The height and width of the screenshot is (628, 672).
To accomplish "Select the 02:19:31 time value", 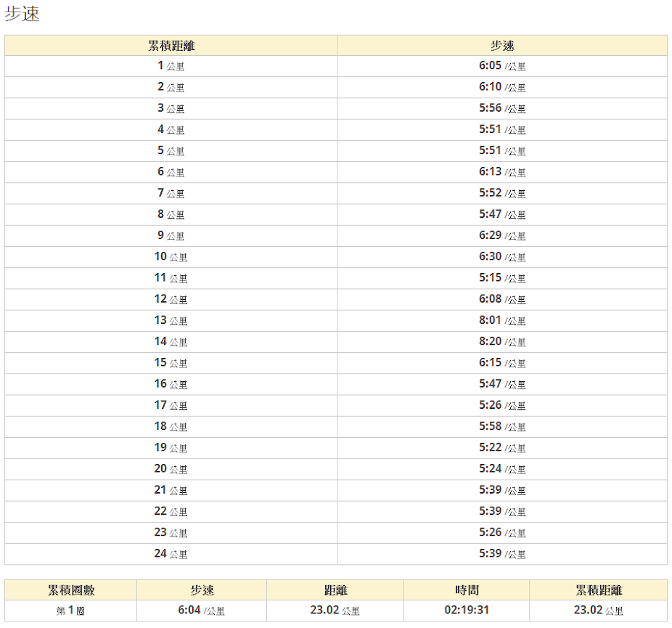I will 467,610.
